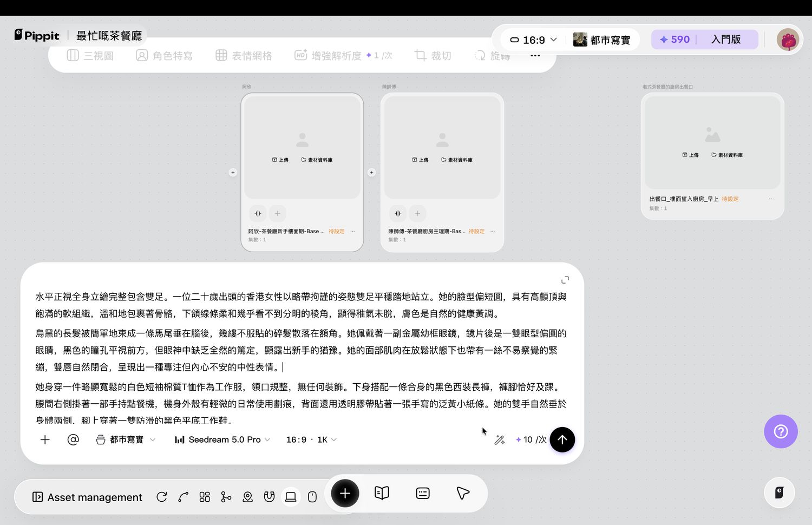Click the locate pin icon
The width and height of the screenshot is (812, 525).
pyautogui.click(x=247, y=497)
